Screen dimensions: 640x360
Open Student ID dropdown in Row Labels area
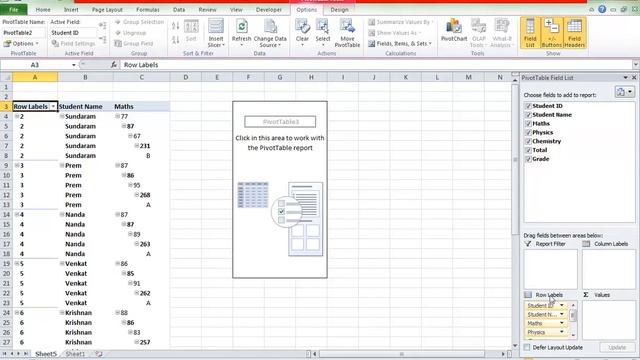(562, 305)
